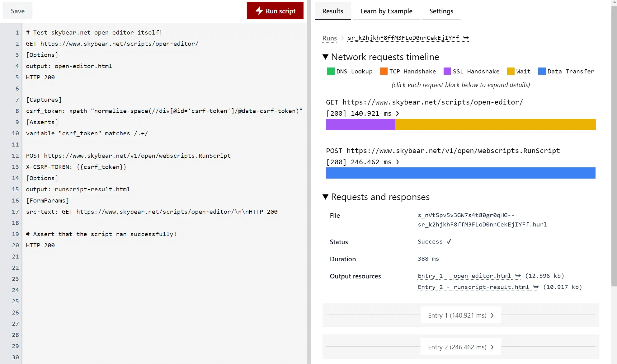Click the Success checkmark icon in Status row
The height and width of the screenshot is (364, 617).
coord(449,241)
